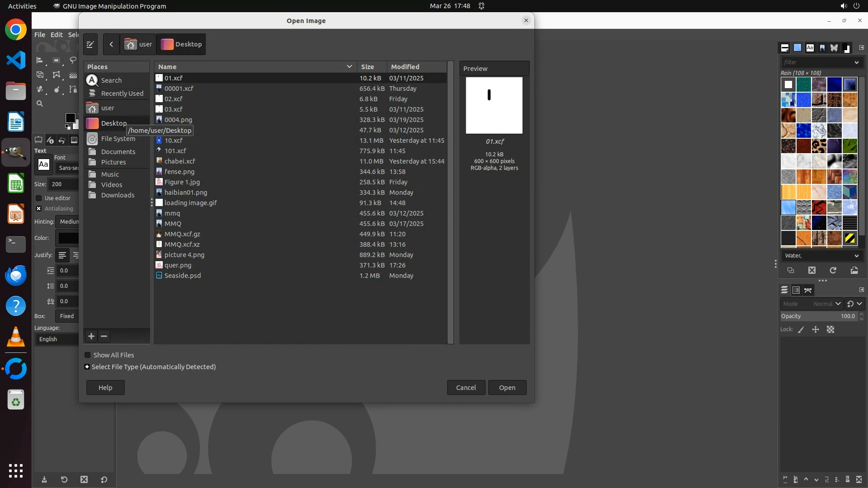
Task: Expand Select File Type section
Action: click(x=87, y=367)
